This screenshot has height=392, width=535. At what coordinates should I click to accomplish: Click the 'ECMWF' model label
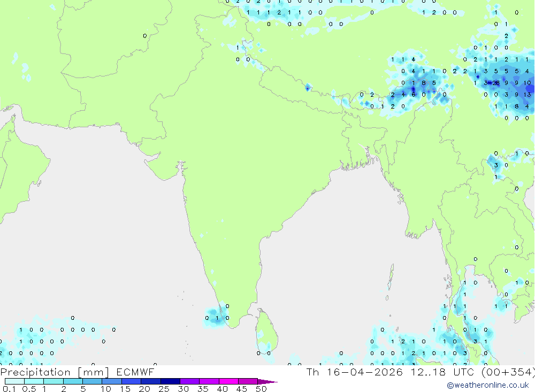coord(135,372)
